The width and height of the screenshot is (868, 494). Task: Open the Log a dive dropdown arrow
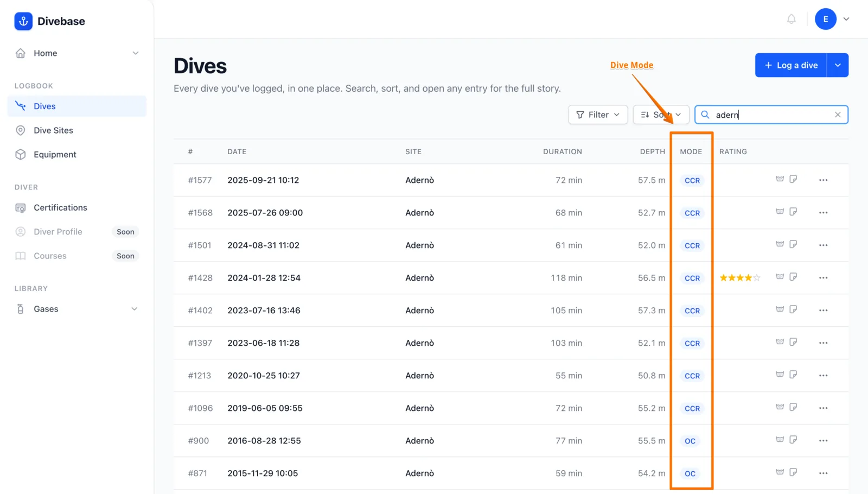coord(838,65)
